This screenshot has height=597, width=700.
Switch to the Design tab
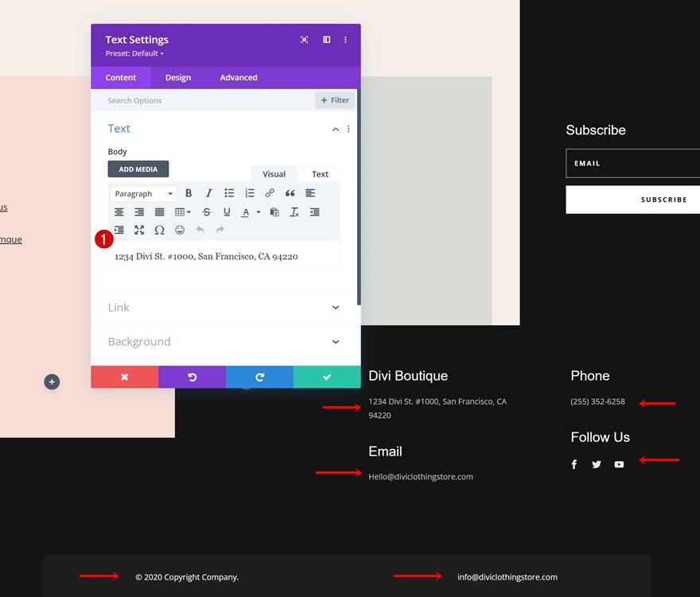[x=178, y=78]
